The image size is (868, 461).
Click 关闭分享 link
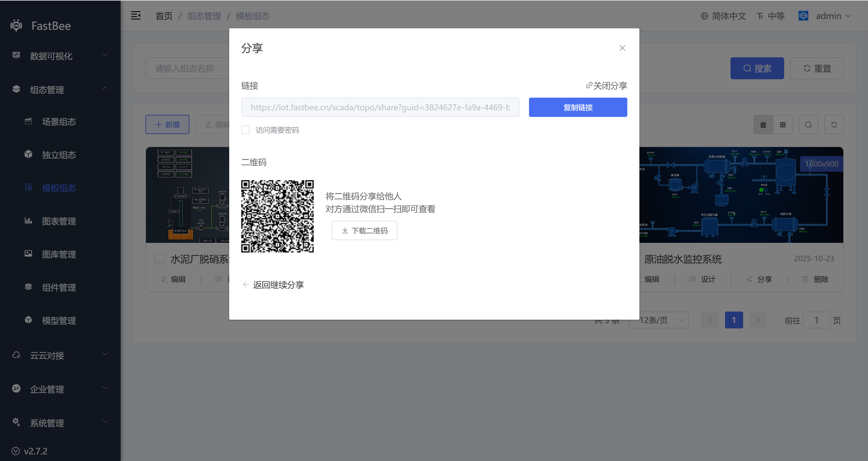(606, 86)
